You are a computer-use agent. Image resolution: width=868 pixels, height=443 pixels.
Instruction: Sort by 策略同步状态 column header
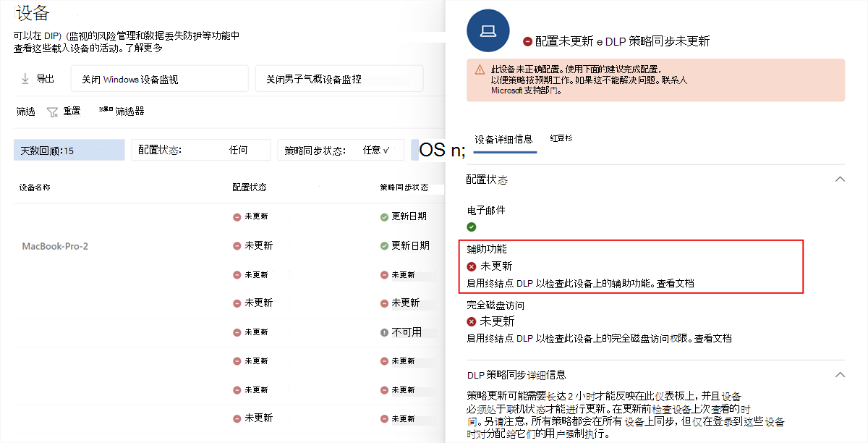pyautogui.click(x=404, y=187)
